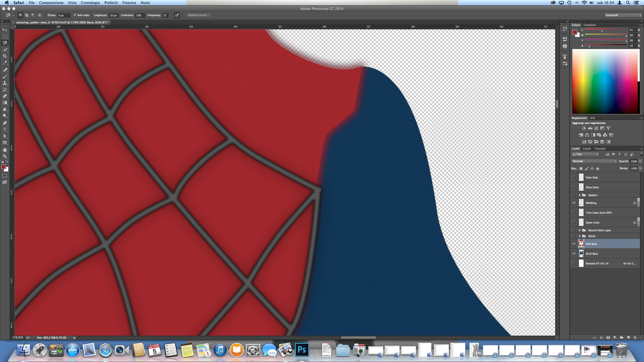Switch to the Tracciati tab
The image size is (644, 362).
600,149
